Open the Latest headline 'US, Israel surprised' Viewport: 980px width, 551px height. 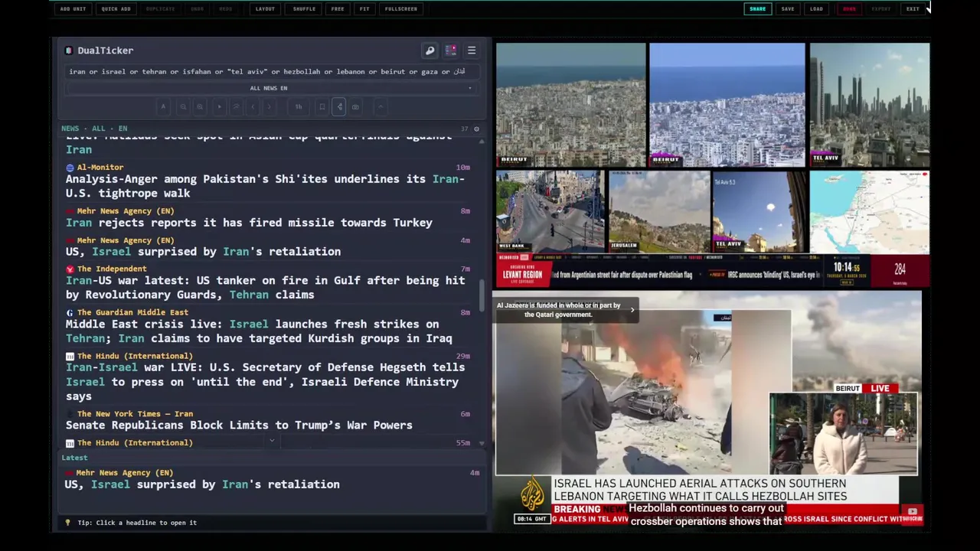coord(202,484)
